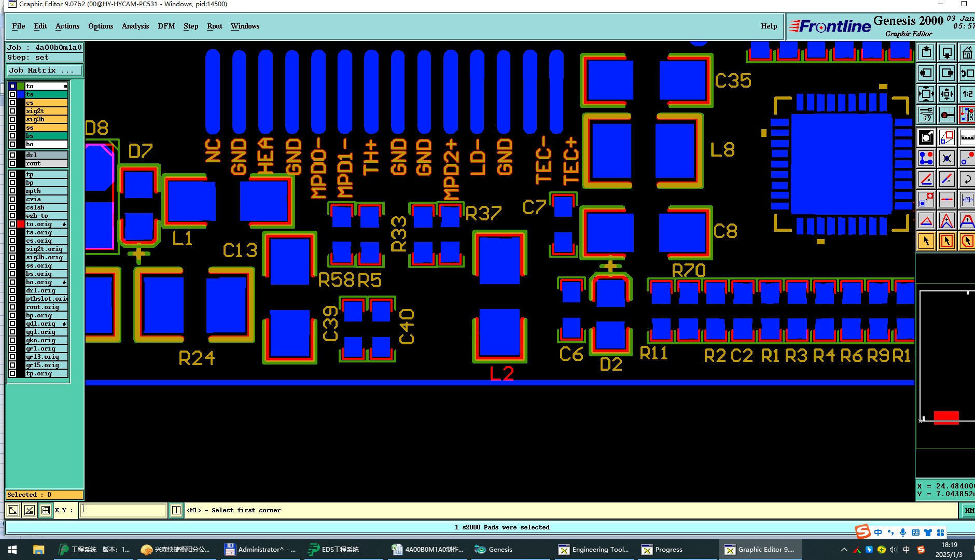Click the snap-to-pad grid icon
Image resolution: width=975 pixels, height=560 pixels.
947,114
